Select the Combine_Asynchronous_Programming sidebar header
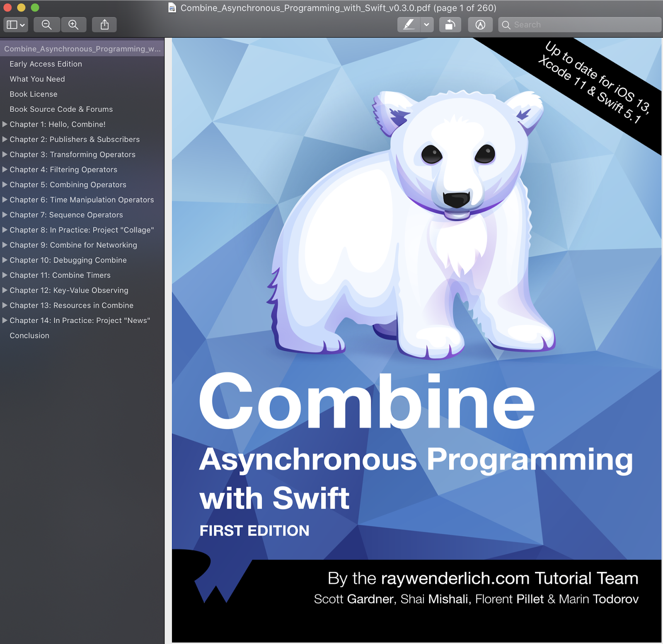663x644 pixels. (x=82, y=49)
